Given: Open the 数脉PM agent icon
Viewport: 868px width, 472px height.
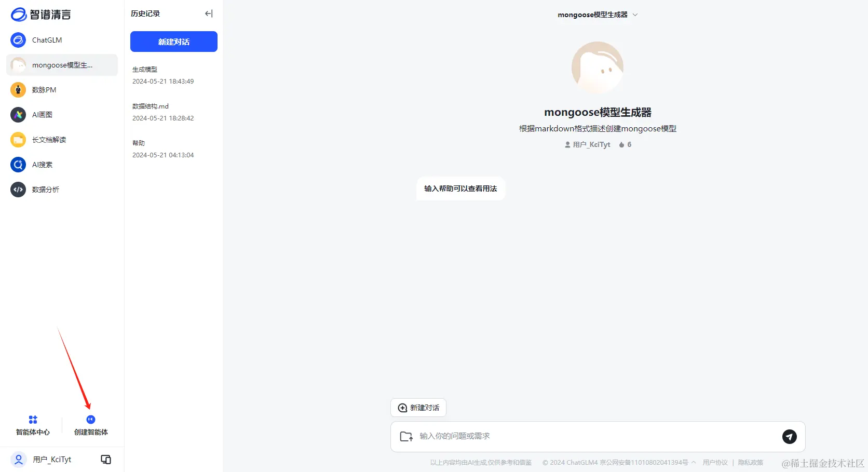Looking at the screenshot, I should [18, 90].
